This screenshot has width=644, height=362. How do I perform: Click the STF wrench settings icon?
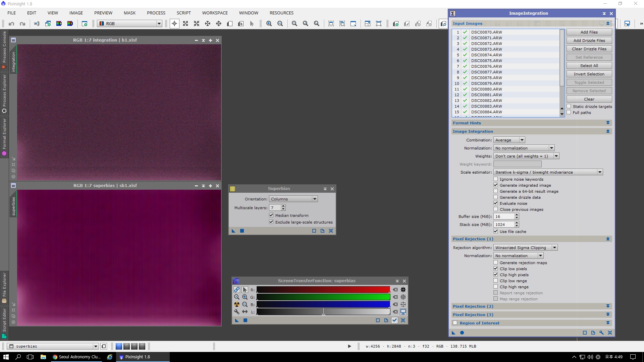coord(237,312)
